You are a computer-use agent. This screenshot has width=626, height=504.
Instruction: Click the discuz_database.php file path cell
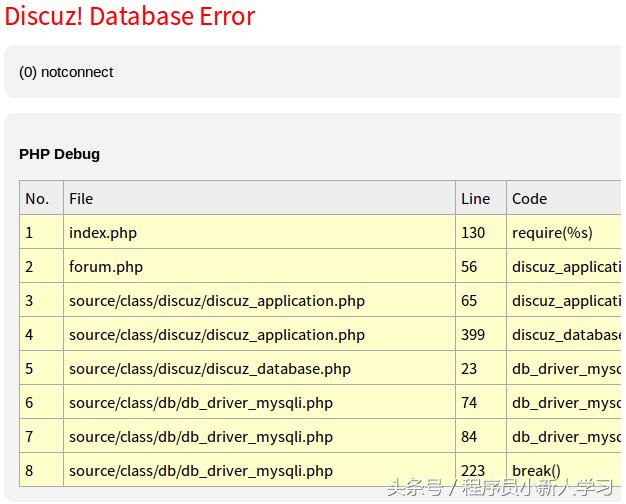click(x=210, y=368)
